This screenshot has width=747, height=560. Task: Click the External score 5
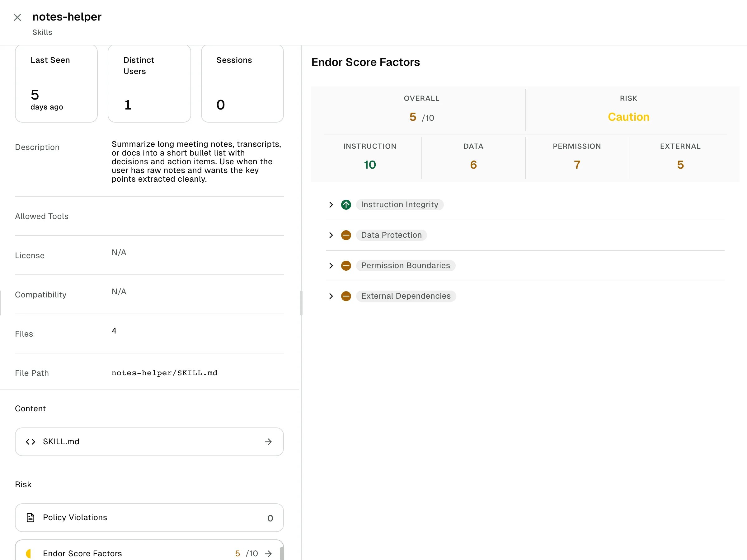(x=680, y=165)
